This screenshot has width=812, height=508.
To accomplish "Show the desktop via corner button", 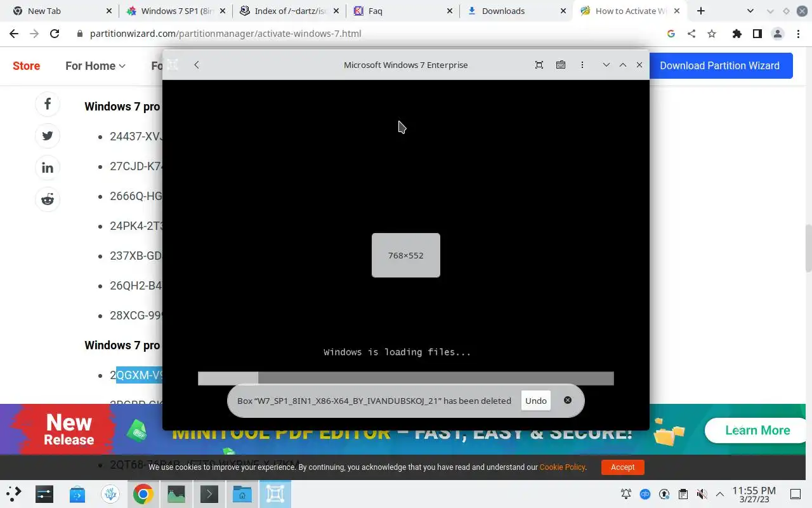I will [796, 493].
